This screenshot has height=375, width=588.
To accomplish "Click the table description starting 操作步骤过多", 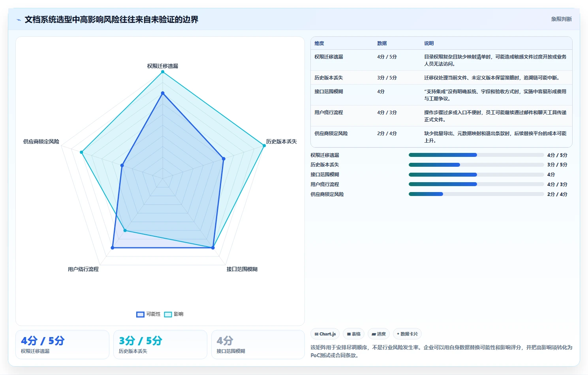I will pos(495,116).
